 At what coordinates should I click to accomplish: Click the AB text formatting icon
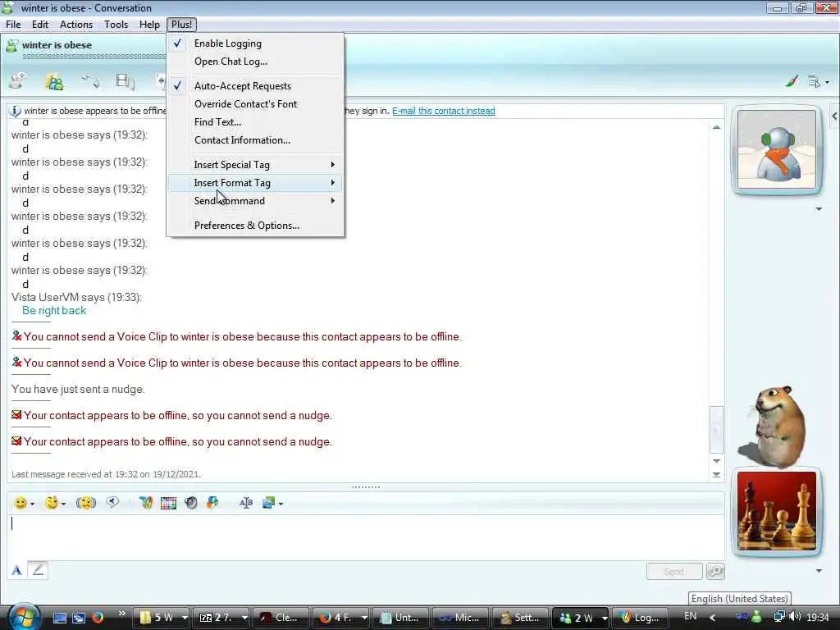coord(246,503)
